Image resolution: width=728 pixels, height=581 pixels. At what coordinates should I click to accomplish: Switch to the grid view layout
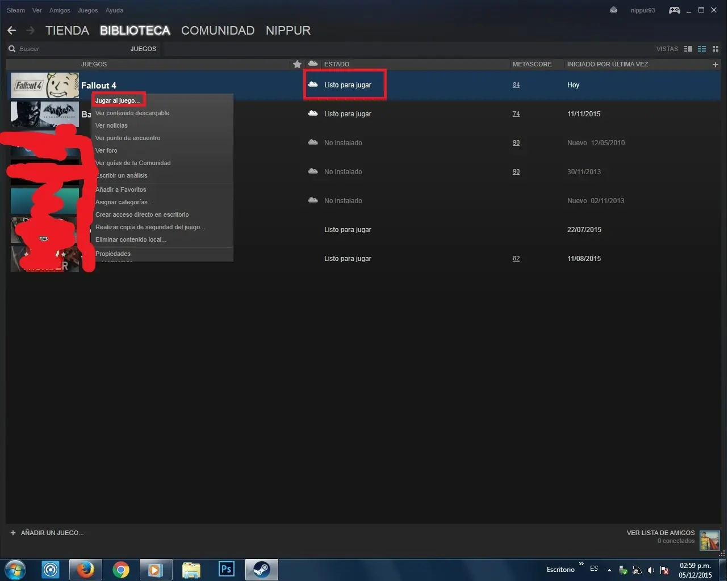[716, 49]
